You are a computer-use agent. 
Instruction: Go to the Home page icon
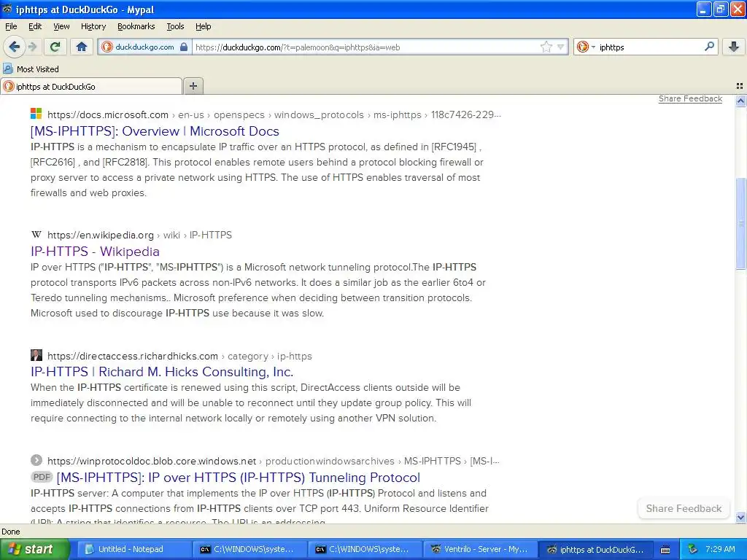tap(82, 47)
